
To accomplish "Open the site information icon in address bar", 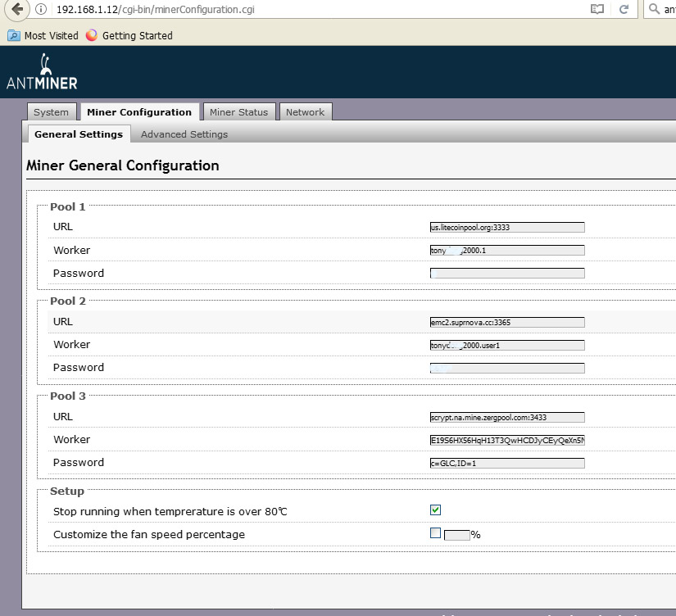I will (42, 10).
